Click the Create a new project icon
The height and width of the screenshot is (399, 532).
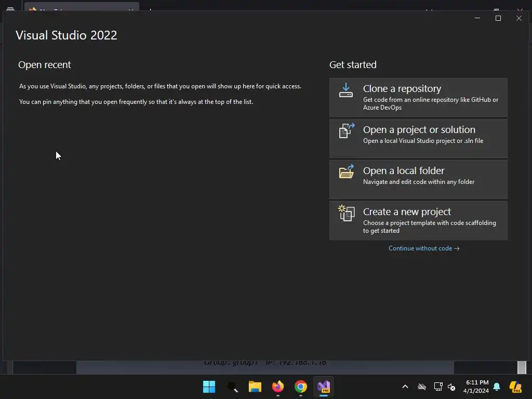347,213
